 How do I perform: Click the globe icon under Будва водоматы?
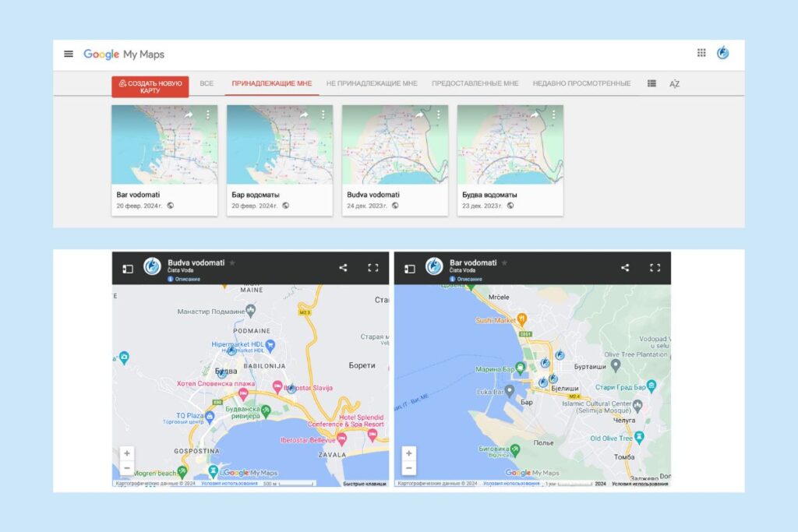coord(510,206)
